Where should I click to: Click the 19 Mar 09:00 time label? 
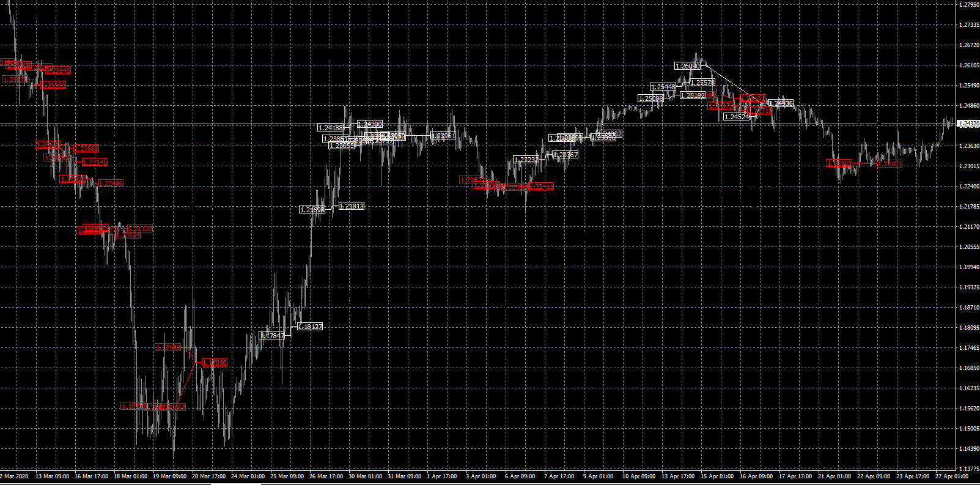pyautogui.click(x=169, y=476)
